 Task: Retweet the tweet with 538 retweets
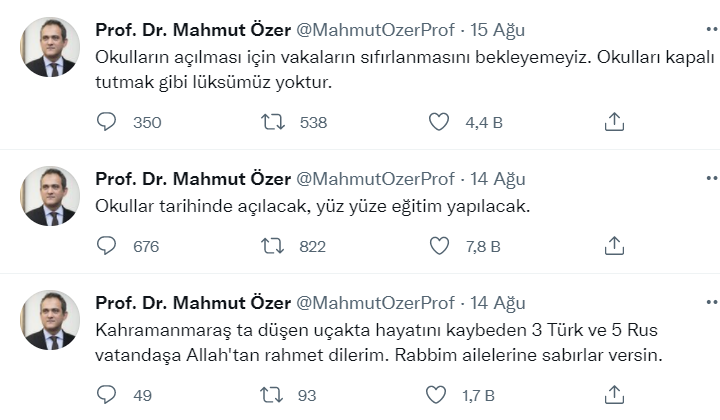271,122
